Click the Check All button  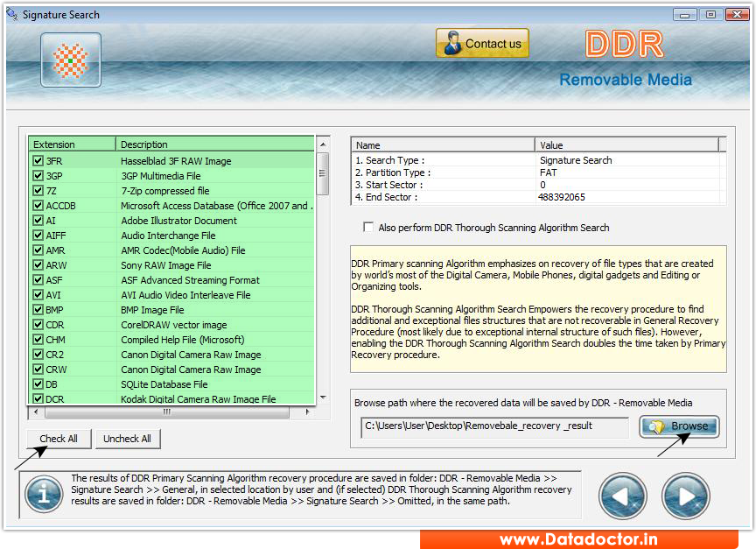tap(58, 439)
